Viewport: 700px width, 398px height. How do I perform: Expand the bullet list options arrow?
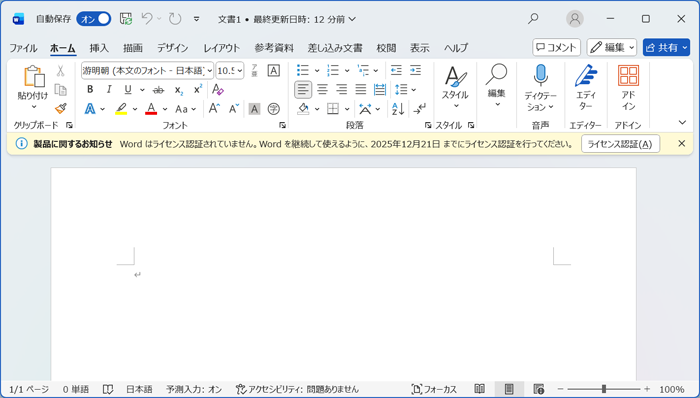pos(317,70)
